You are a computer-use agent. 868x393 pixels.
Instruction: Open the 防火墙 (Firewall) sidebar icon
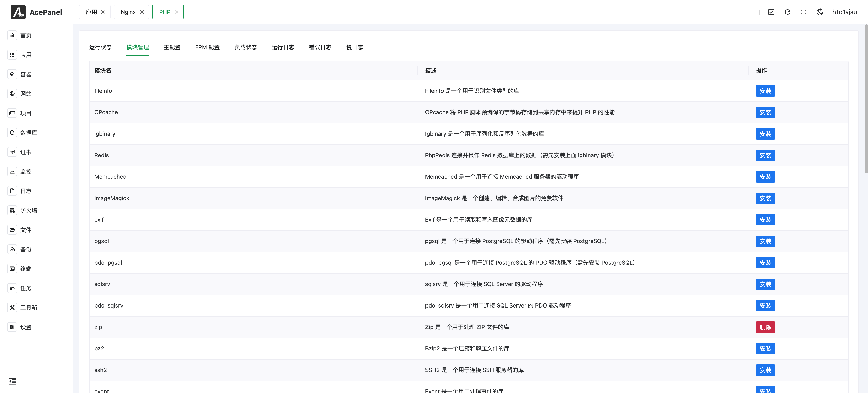[12, 210]
